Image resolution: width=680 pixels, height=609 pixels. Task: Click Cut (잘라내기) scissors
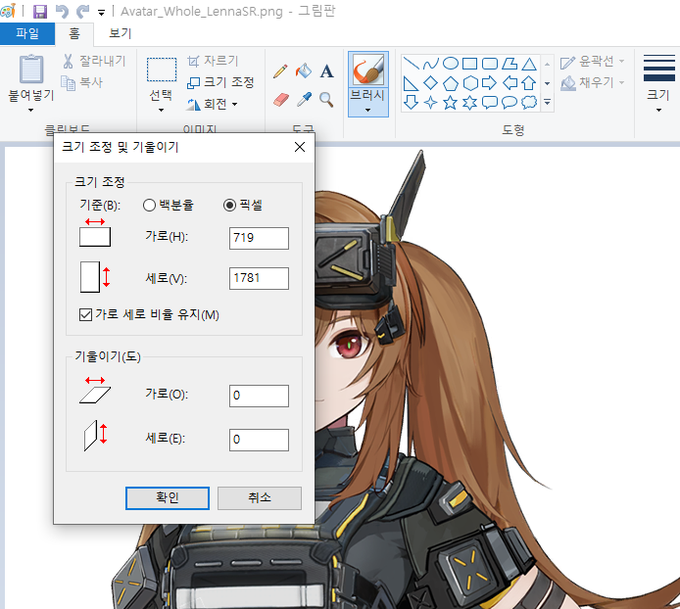[x=94, y=61]
